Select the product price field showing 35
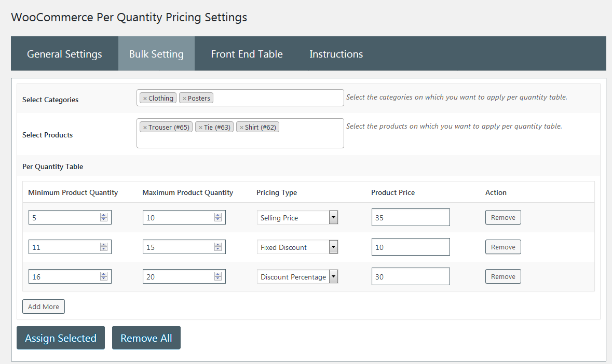 click(x=410, y=217)
